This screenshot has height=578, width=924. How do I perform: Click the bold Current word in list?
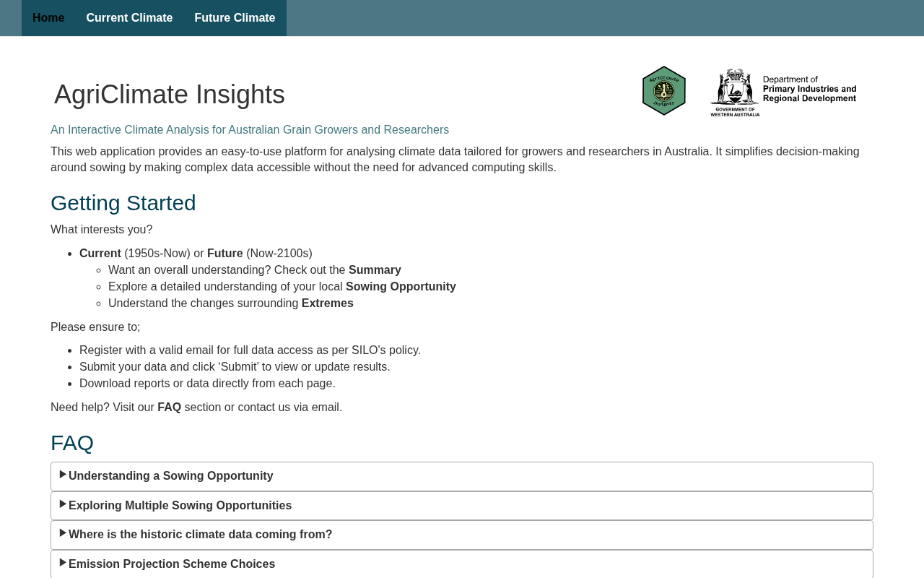click(100, 254)
